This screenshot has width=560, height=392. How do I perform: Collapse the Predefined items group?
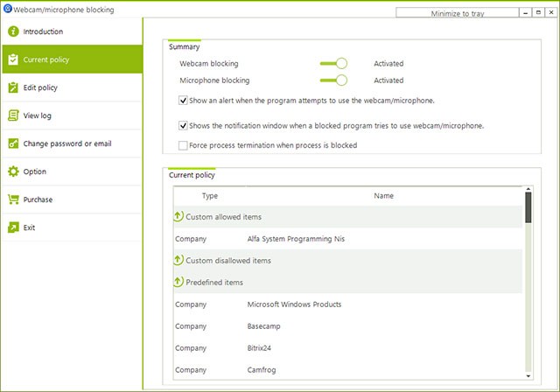(x=178, y=282)
